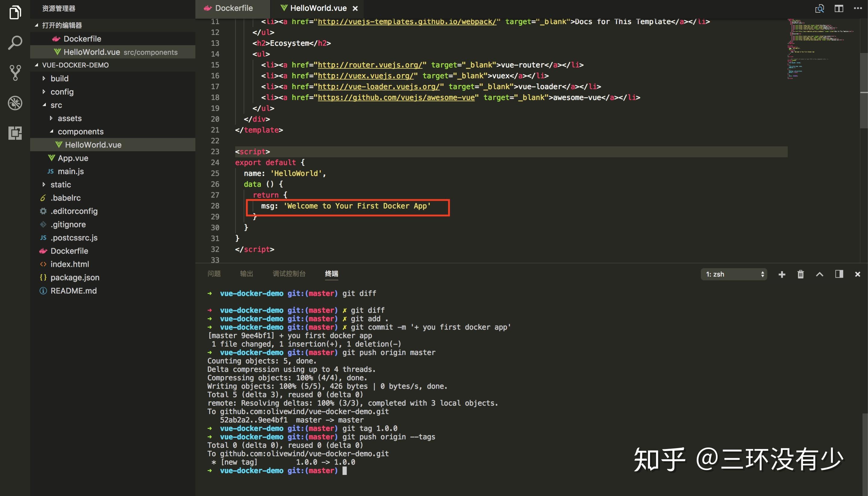Open the Explorer view in activity bar
868x496 pixels.
coord(15,13)
